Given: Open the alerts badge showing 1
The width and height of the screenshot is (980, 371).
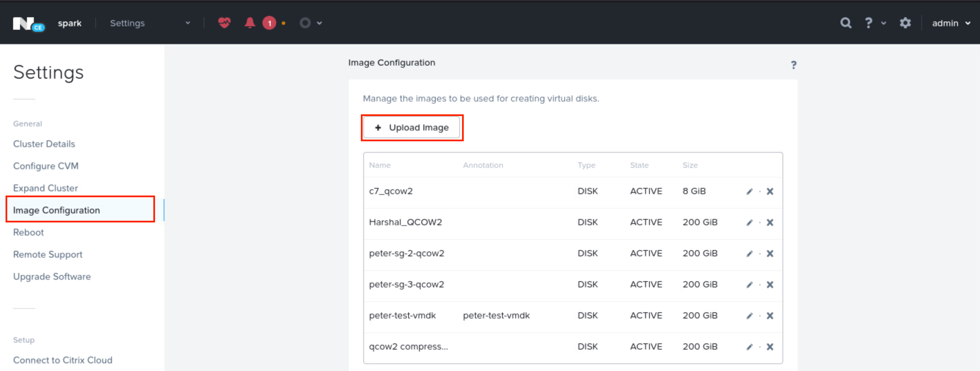Looking at the screenshot, I should 269,23.
